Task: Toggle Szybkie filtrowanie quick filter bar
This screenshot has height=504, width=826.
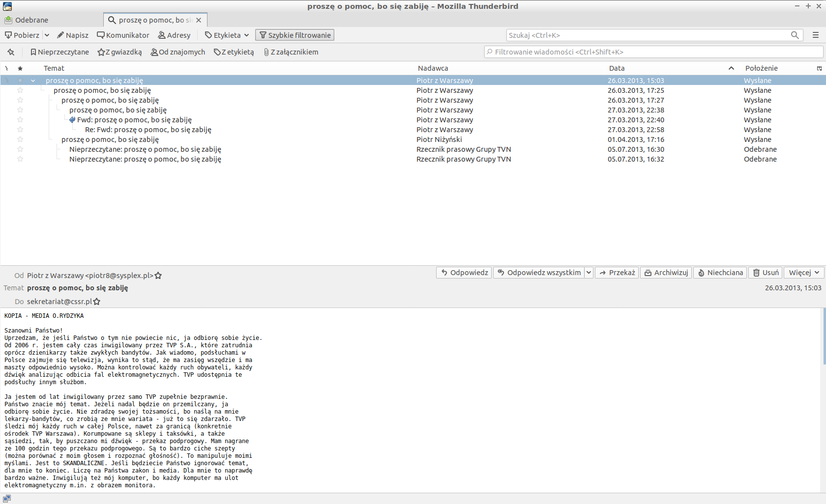Action: [x=295, y=35]
